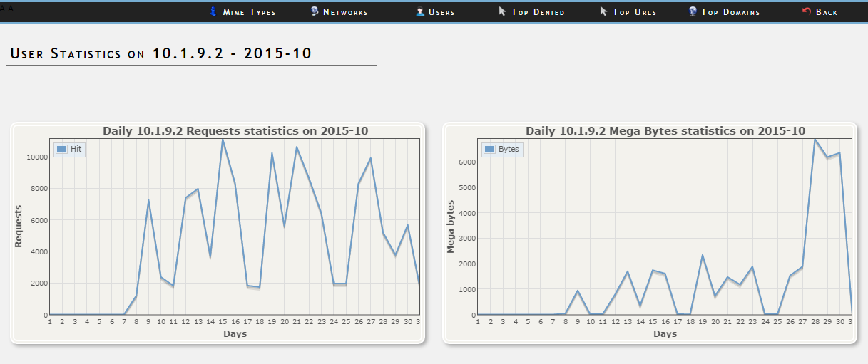Click the Days label under Requests chart
The height and width of the screenshot is (364, 868).
235,333
